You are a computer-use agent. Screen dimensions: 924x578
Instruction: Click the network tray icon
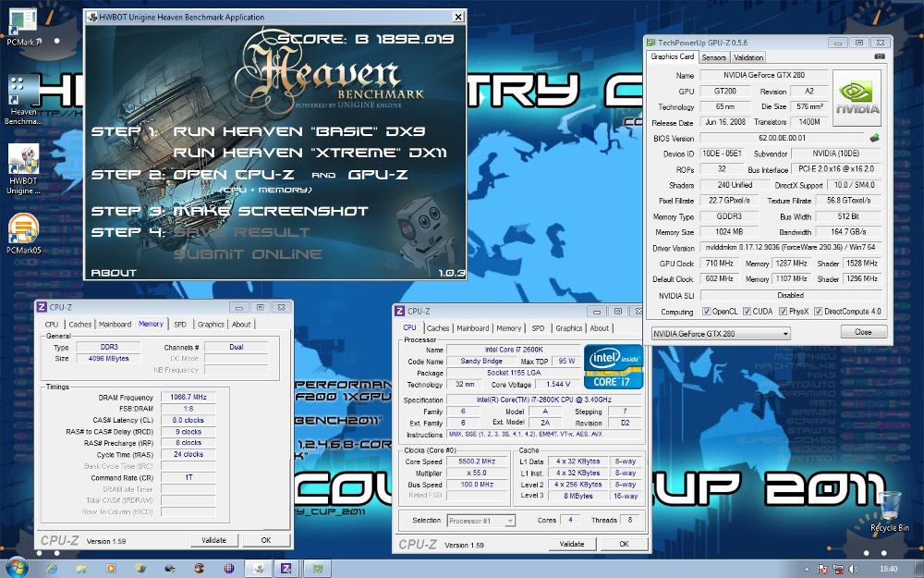click(x=839, y=569)
